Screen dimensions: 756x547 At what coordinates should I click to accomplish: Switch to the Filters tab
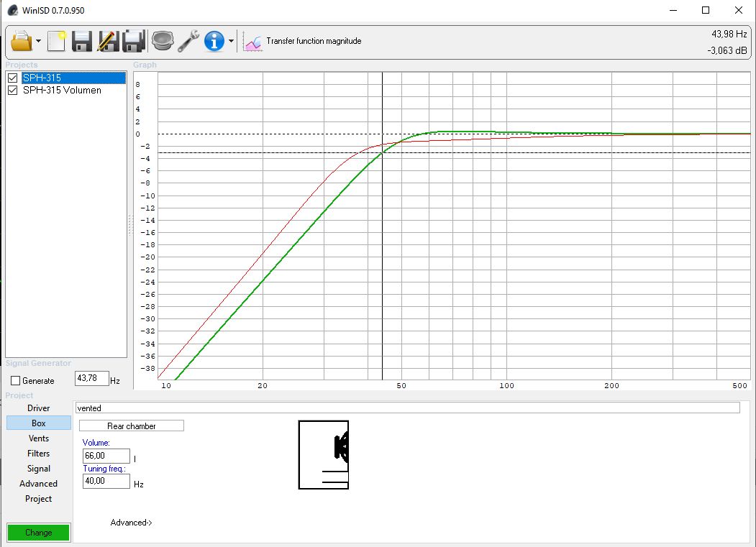pos(39,454)
